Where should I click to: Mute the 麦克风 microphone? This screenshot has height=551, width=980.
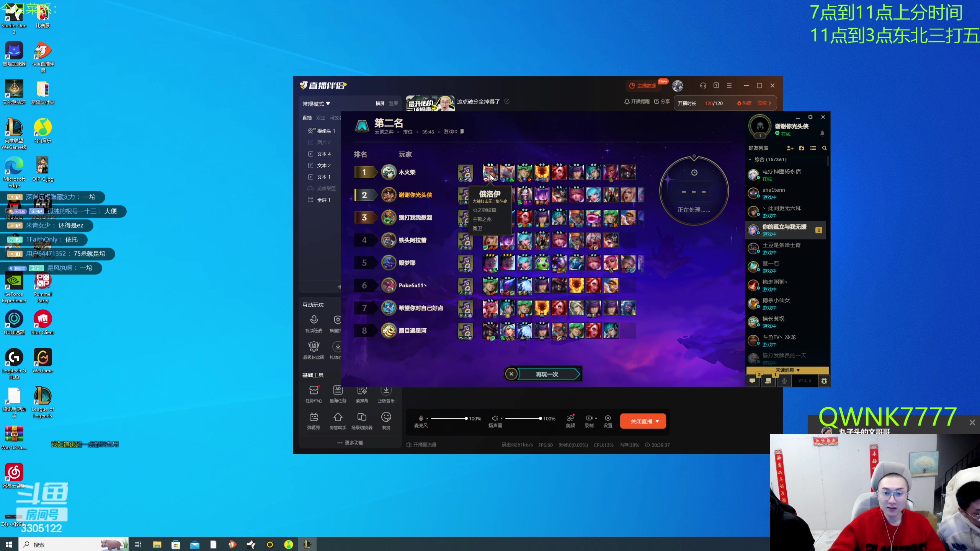coord(421,418)
